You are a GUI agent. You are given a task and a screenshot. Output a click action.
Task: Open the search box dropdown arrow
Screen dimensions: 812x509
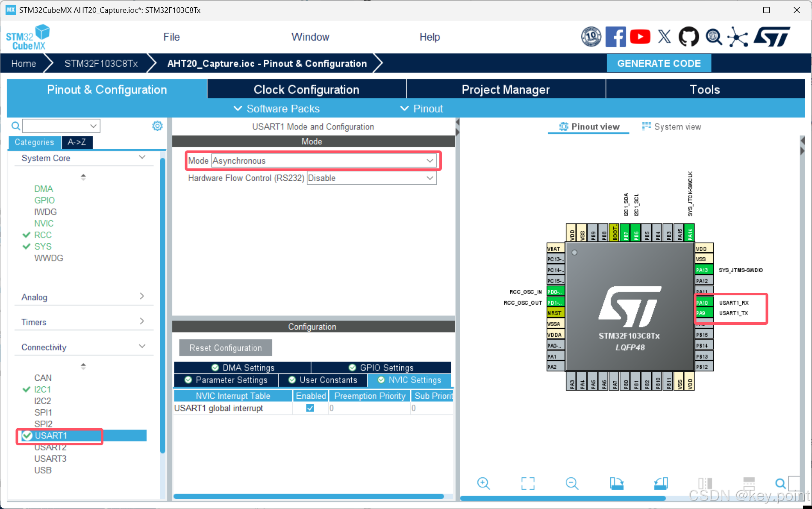point(93,126)
